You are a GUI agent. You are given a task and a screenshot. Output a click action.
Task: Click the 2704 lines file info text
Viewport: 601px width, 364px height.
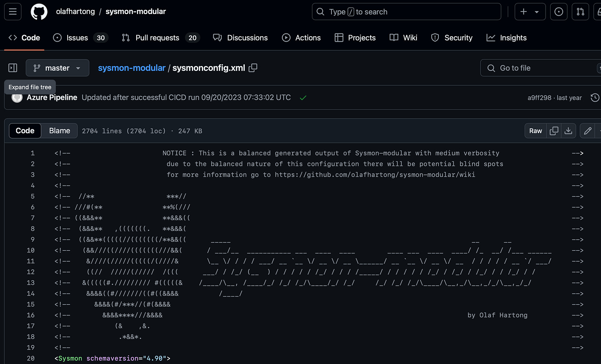(142, 131)
